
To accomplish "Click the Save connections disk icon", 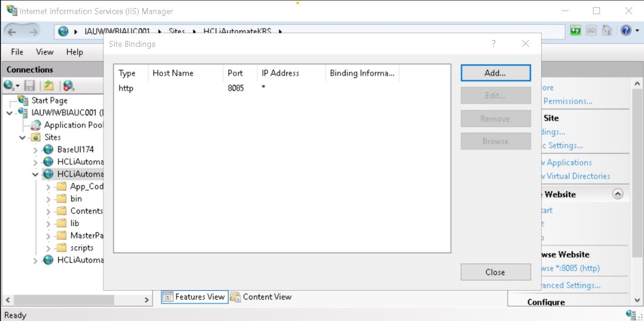I will pyautogui.click(x=30, y=85).
